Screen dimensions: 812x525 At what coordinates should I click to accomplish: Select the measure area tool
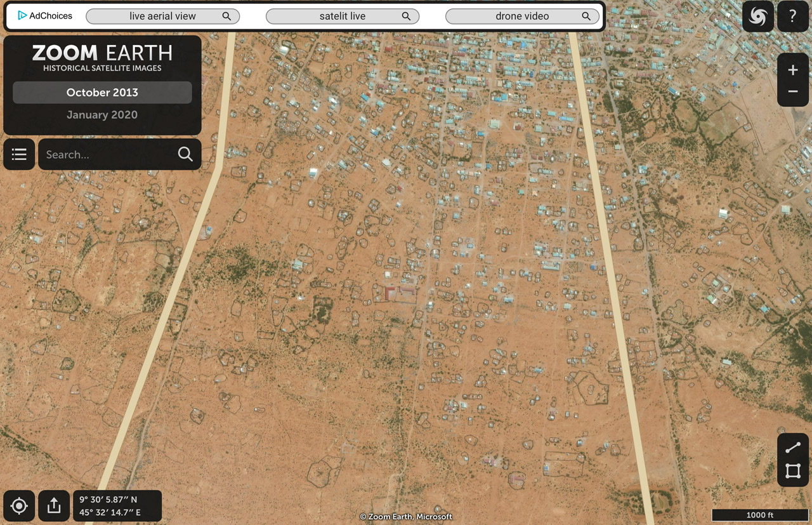point(792,471)
